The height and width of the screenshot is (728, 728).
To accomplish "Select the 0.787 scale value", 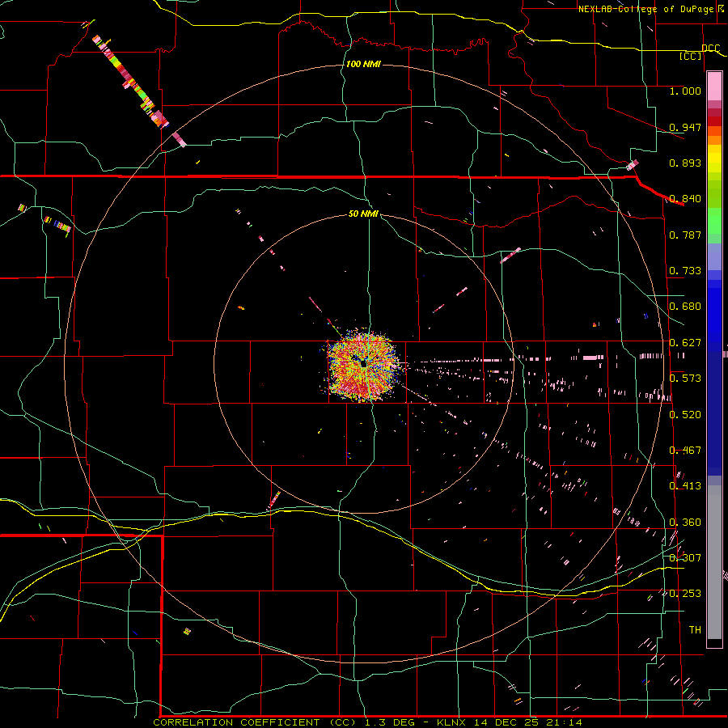I will (685, 235).
